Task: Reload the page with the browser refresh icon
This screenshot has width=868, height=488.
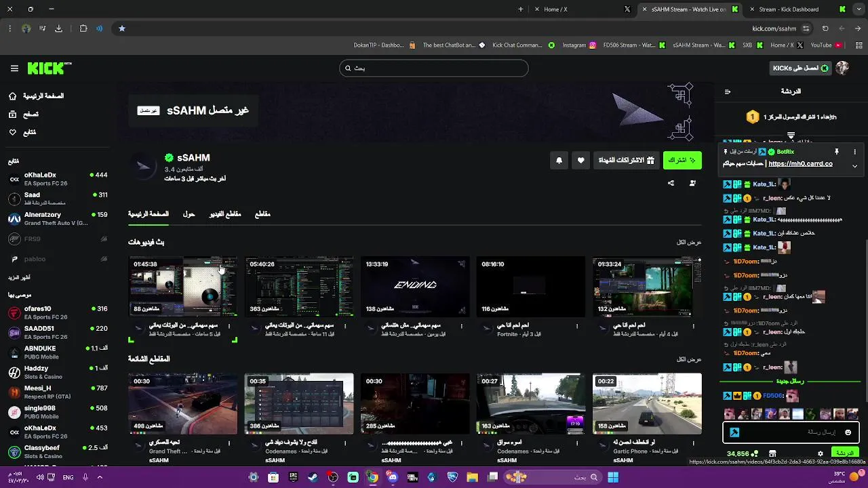Action: pos(825,28)
